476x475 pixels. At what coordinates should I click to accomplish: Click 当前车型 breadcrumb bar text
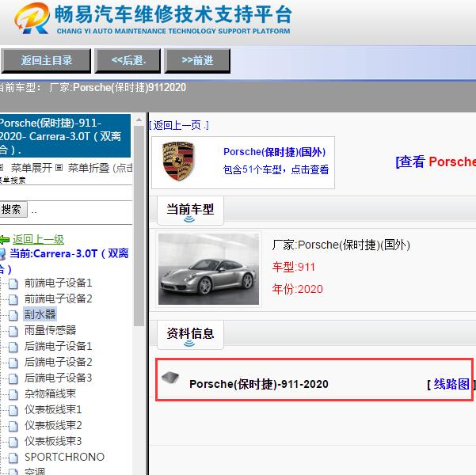(93, 87)
